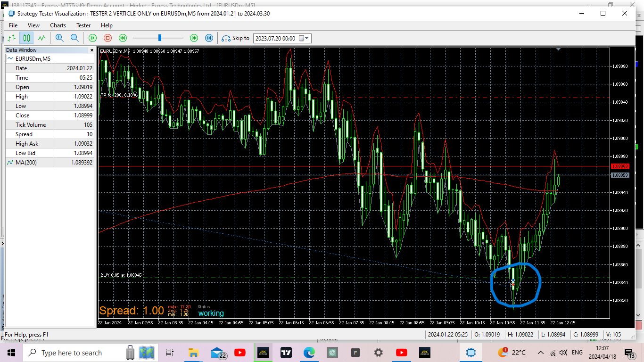Open ChatGPT icon on taskbar

332,353
